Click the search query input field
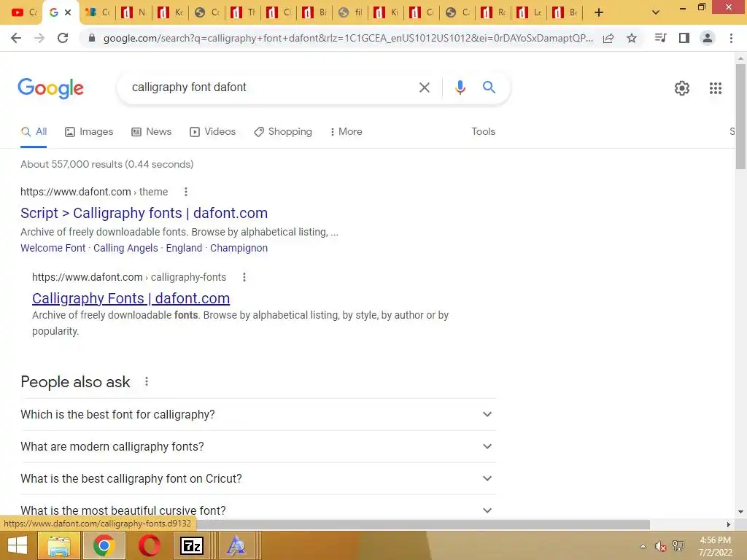The image size is (747, 560). 271,87
